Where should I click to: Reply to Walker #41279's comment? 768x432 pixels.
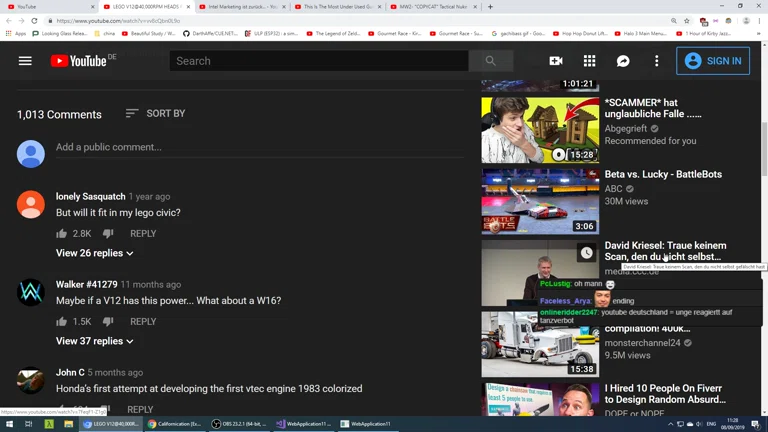(x=143, y=322)
